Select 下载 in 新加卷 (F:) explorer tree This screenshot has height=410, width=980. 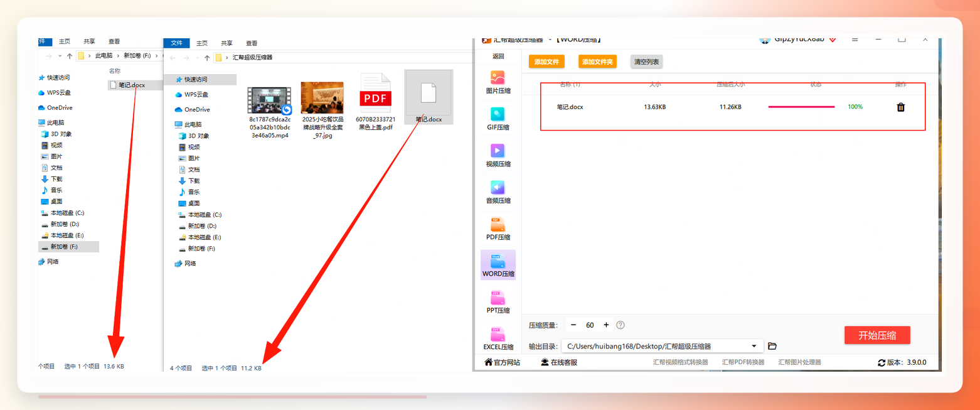coord(51,179)
